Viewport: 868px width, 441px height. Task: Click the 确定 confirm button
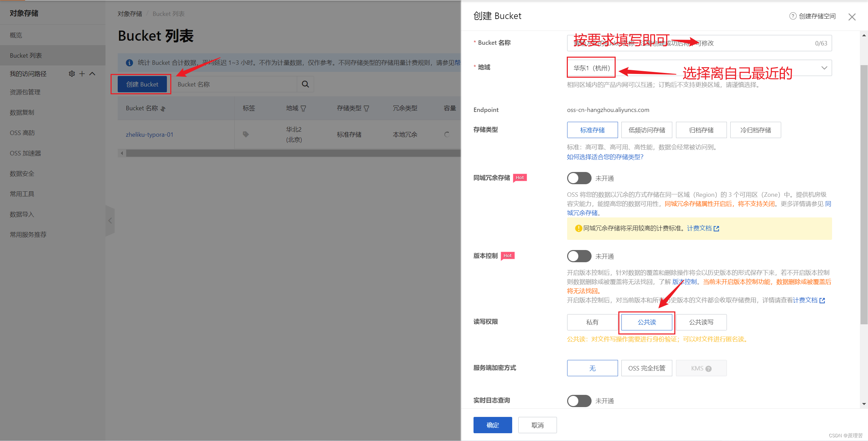tap(493, 425)
